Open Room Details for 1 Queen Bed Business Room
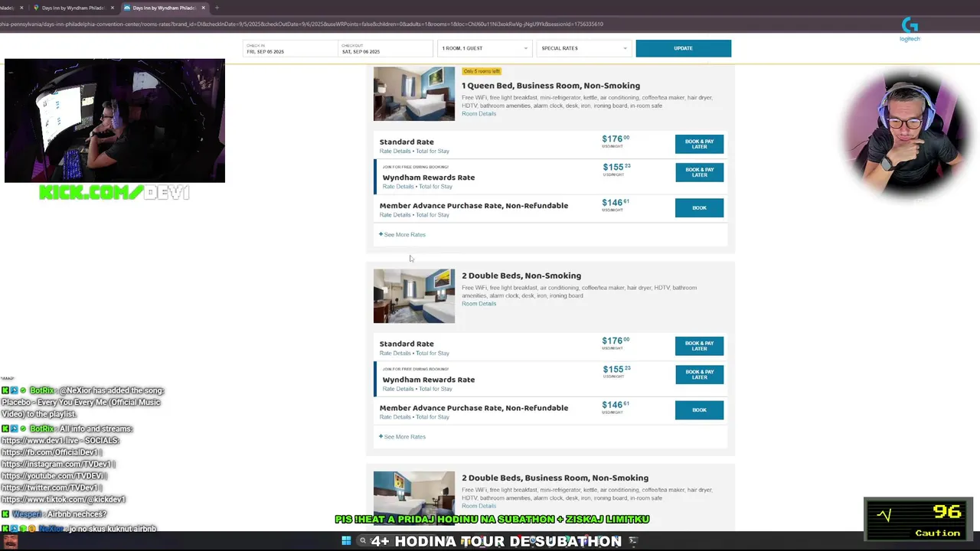980x551 pixels. pyautogui.click(x=479, y=114)
